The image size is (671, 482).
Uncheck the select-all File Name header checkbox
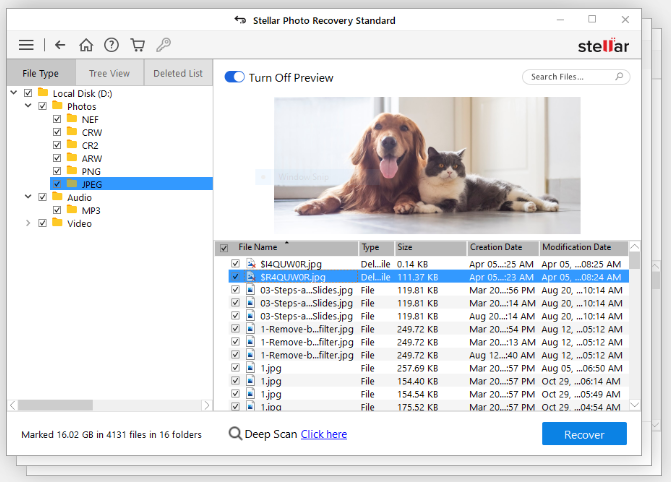224,248
